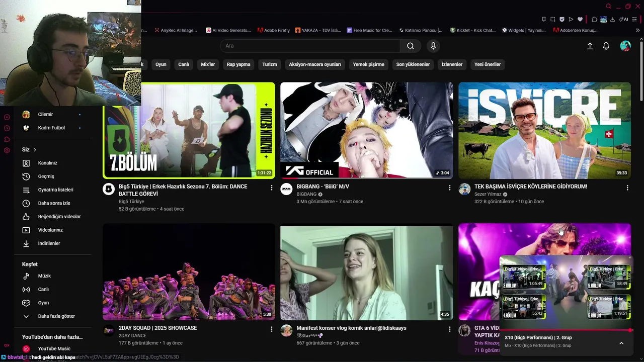
Task: Open the browser shield privacy icon
Action: pos(562,19)
